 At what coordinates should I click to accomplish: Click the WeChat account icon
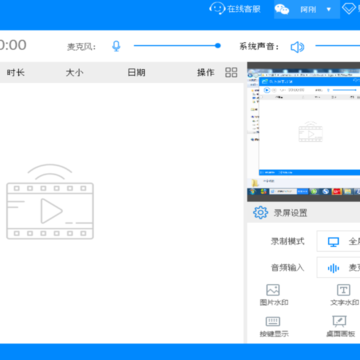pos(282,9)
